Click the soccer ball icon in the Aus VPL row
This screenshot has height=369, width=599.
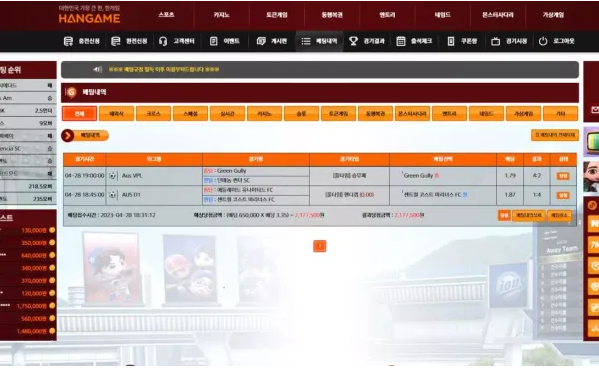(112, 176)
